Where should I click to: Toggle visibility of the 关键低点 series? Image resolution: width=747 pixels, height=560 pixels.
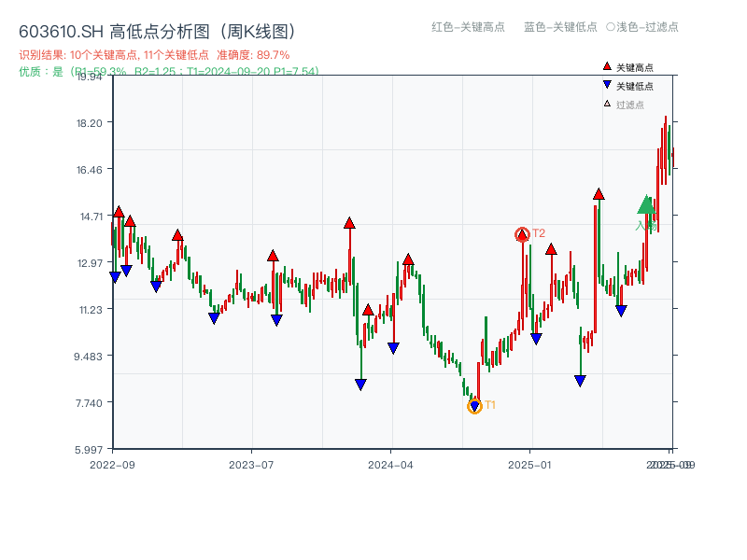(x=631, y=84)
